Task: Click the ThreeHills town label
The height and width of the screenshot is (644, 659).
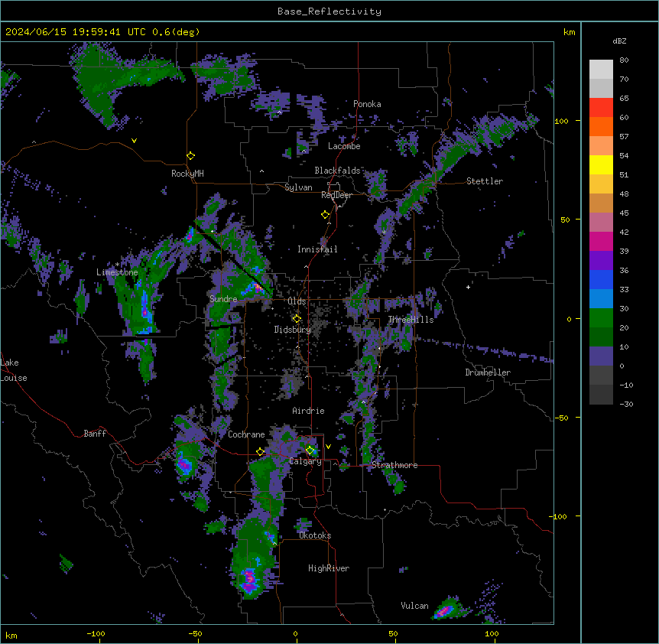Action: pos(411,320)
